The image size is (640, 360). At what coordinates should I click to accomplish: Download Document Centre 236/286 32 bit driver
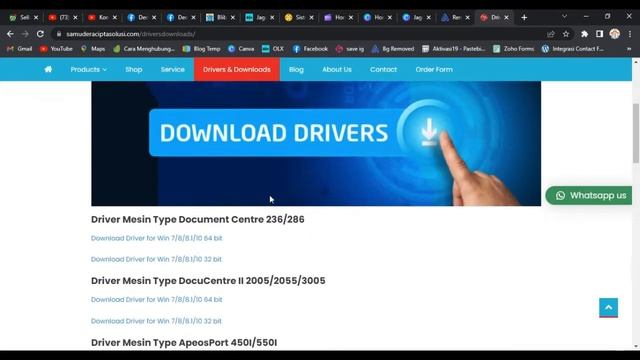click(x=156, y=259)
